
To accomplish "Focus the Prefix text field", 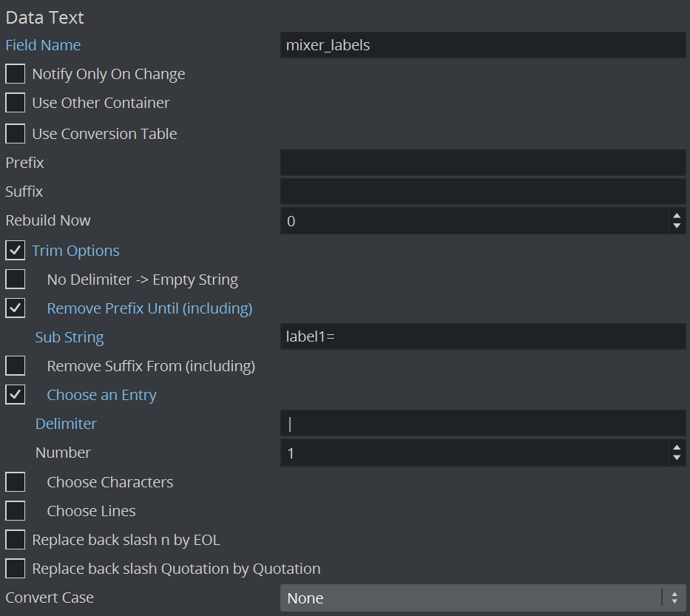I will pyautogui.click(x=483, y=163).
